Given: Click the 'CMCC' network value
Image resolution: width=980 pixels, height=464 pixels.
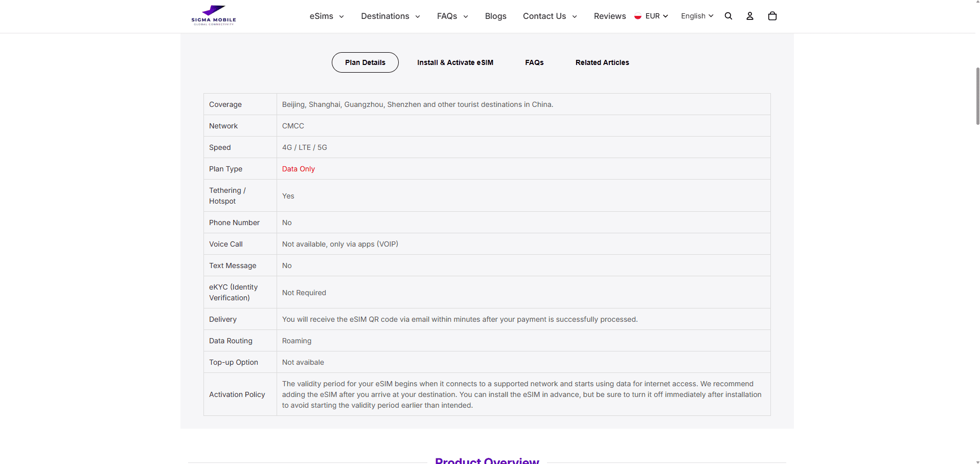Looking at the screenshot, I should [293, 126].
